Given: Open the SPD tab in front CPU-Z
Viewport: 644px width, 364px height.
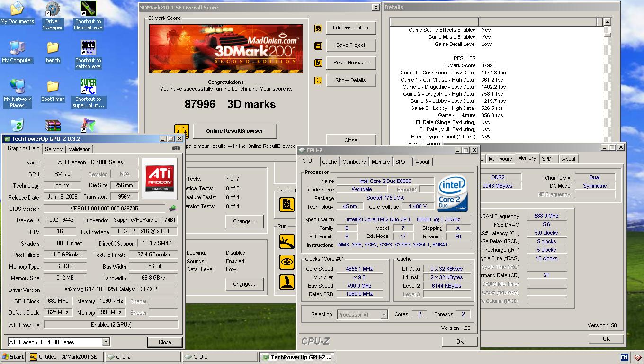Looking at the screenshot, I should 401,162.
